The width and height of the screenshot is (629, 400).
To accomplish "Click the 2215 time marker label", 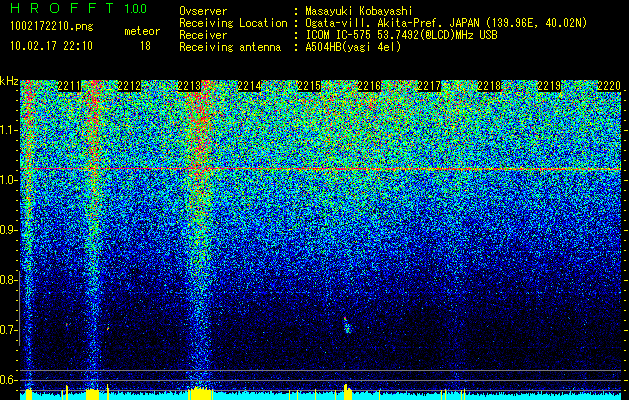I will [x=309, y=86].
